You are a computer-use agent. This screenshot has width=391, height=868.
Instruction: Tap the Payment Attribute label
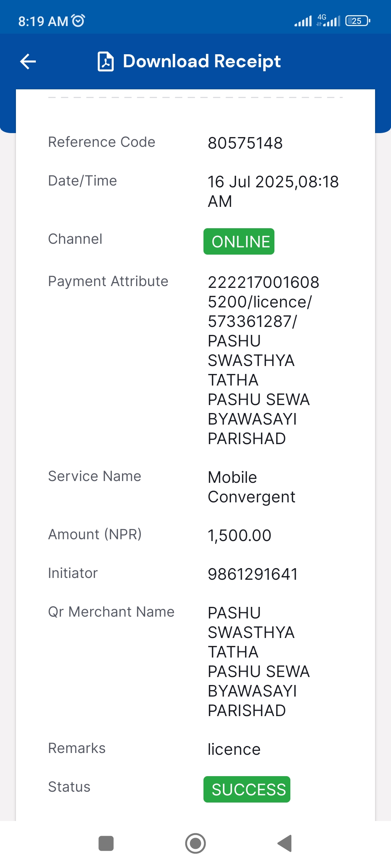click(108, 281)
